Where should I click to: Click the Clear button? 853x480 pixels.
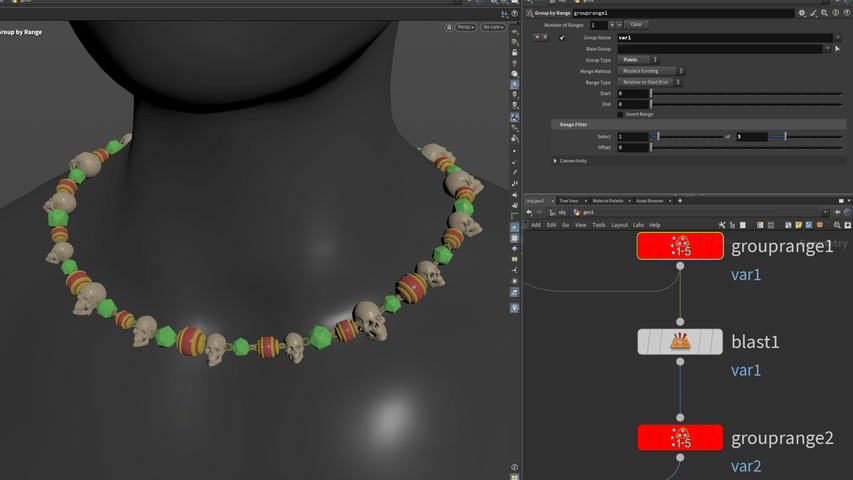[x=636, y=24]
